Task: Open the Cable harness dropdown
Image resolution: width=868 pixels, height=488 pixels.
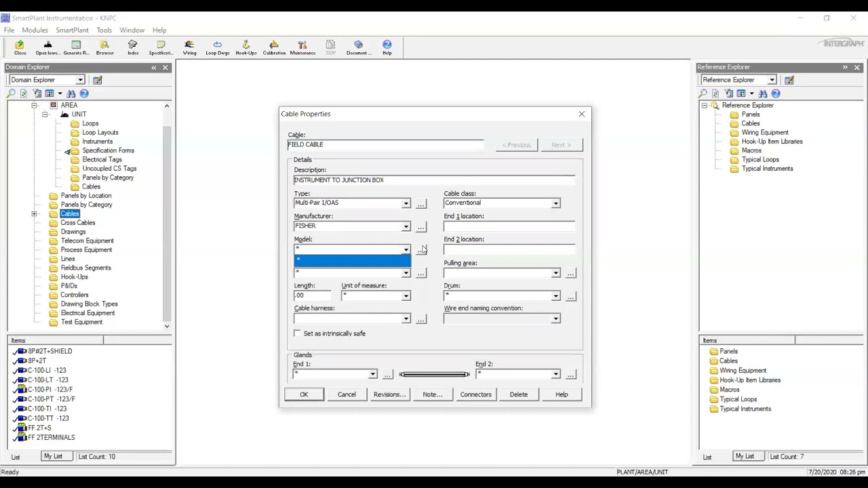Action: [406, 319]
